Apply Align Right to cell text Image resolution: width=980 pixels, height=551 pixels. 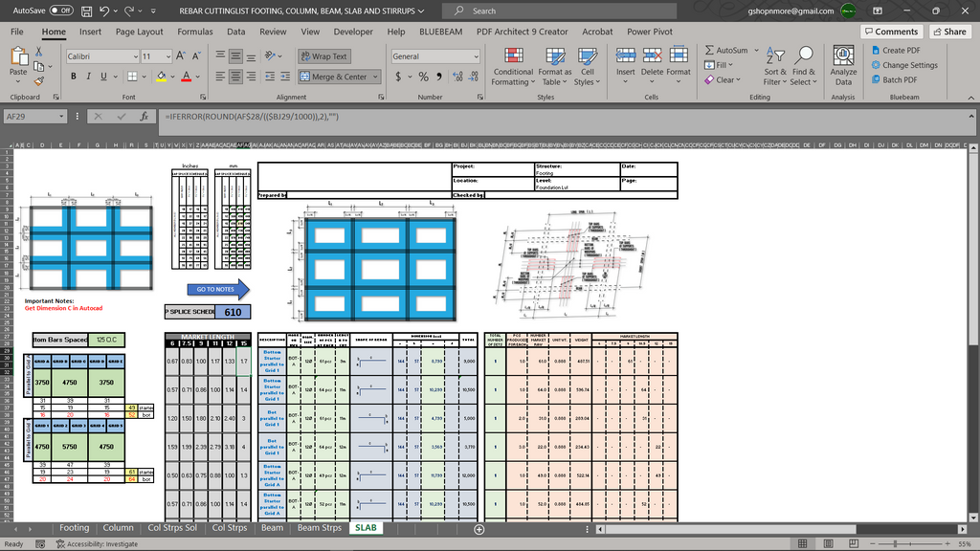[251, 77]
